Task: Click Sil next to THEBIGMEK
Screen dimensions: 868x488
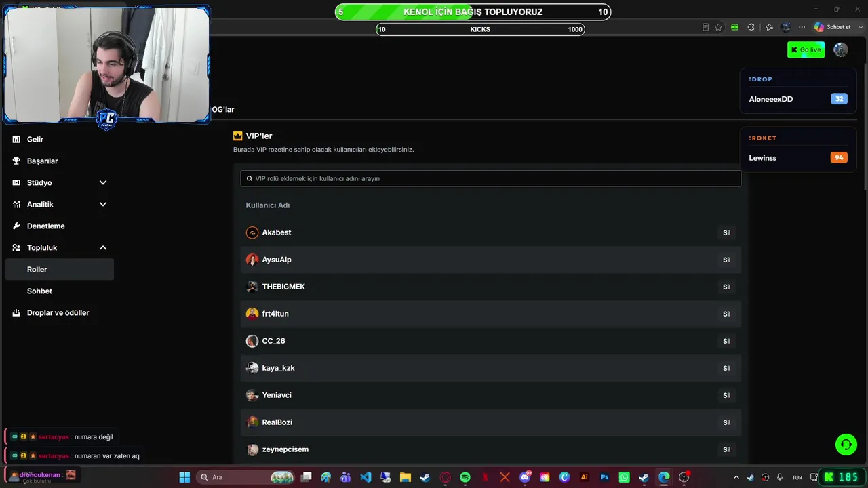Action: coord(726,287)
